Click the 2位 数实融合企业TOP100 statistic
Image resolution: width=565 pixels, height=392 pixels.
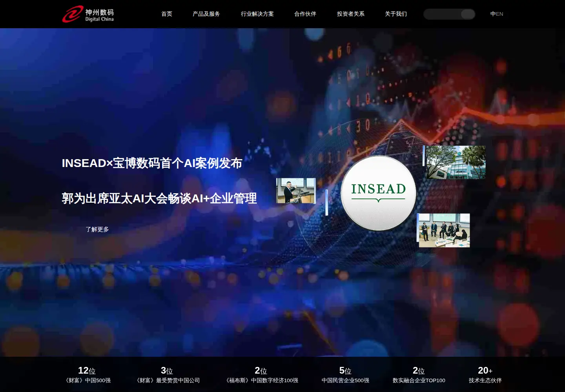coord(419,375)
